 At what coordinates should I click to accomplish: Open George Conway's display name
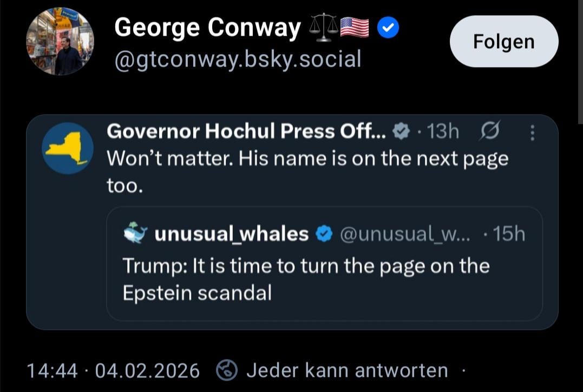(207, 28)
